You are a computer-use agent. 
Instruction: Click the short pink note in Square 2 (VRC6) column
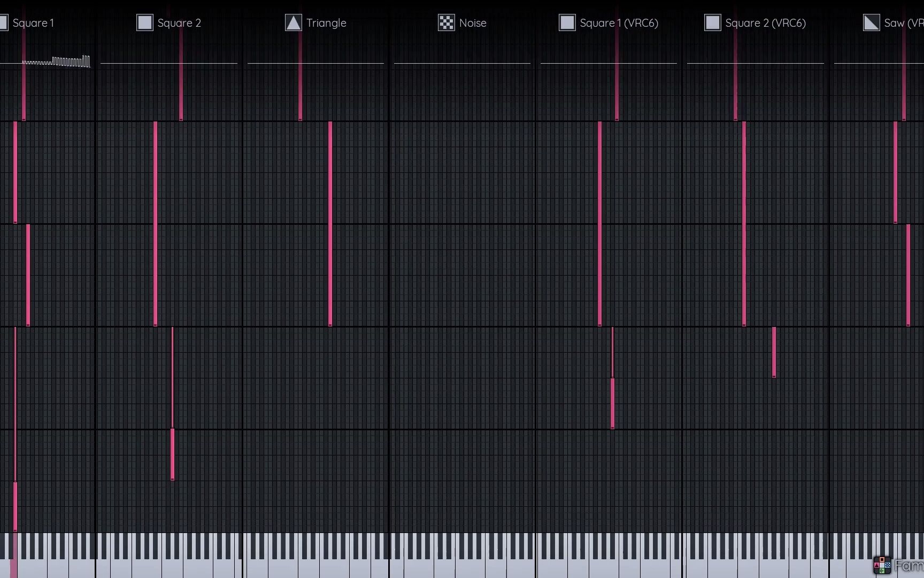tap(774, 352)
